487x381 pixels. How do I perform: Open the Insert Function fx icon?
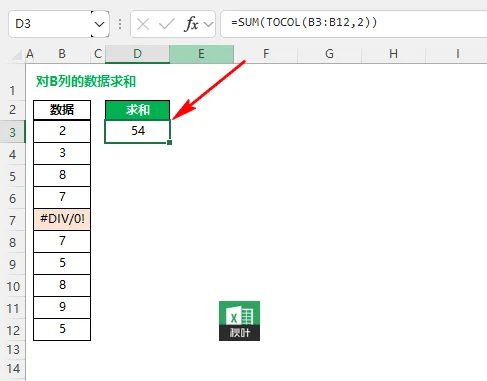191,24
